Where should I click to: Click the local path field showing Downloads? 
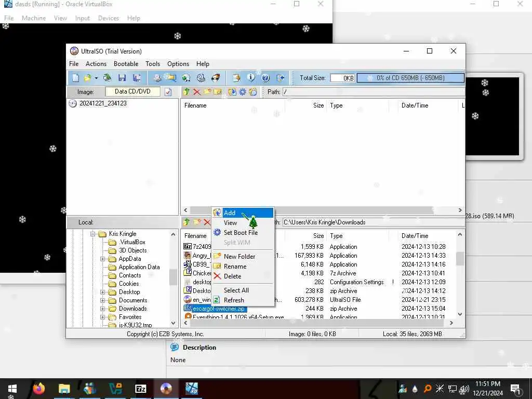click(373, 222)
